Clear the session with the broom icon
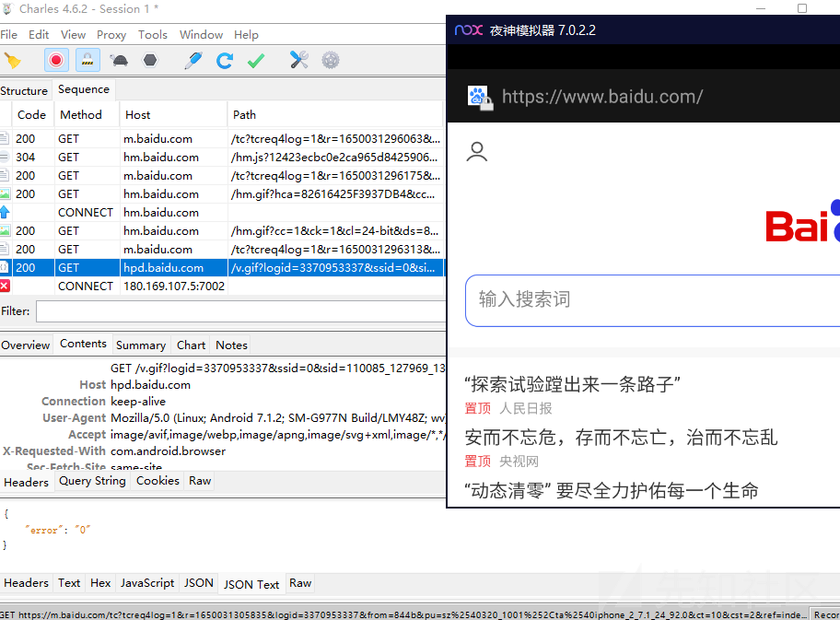Viewport: 840px width, 620px height. (x=12, y=61)
